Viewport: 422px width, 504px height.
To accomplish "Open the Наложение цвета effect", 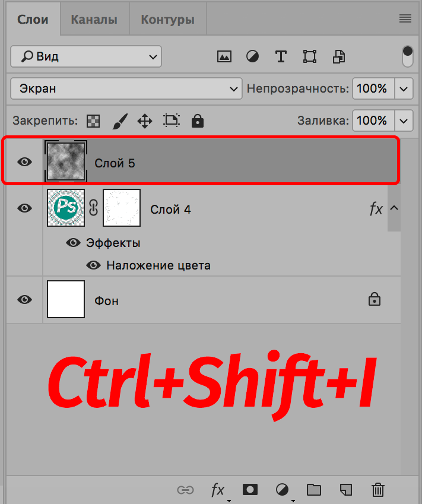I will tap(159, 265).
